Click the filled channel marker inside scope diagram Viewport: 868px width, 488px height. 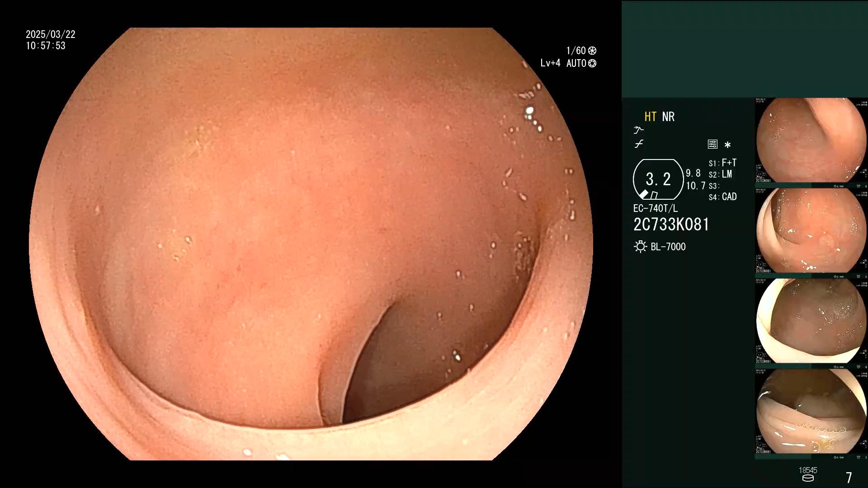point(644,194)
